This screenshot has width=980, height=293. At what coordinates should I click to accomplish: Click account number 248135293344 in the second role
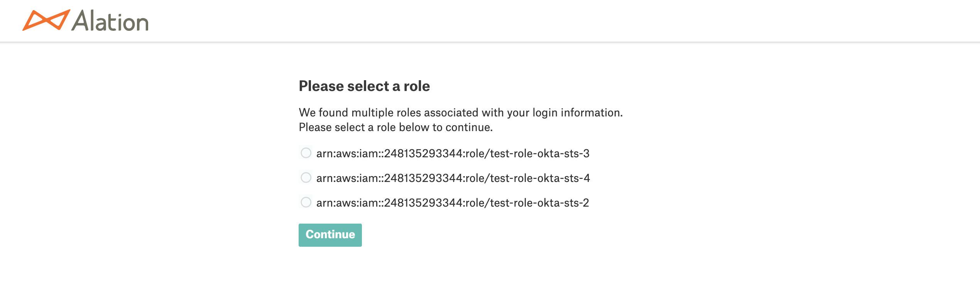[423, 178]
